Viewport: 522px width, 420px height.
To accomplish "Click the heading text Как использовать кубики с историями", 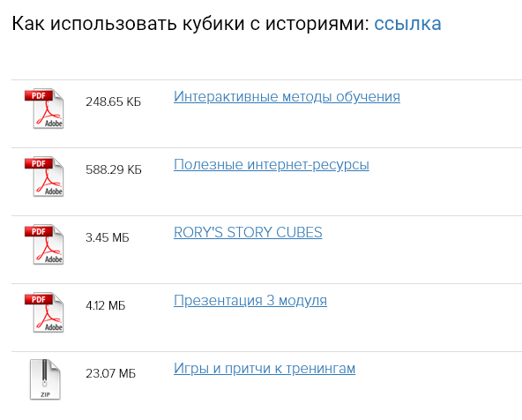I will pyautogui.click(x=190, y=24).
